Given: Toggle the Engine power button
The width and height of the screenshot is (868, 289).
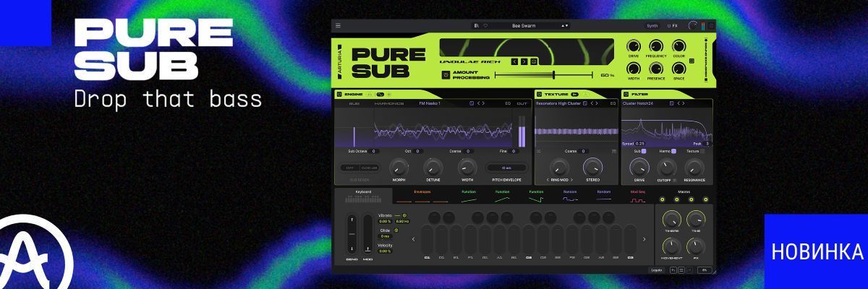Looking at the screenshot, I should pyautogui.click(x=339, y=94).
